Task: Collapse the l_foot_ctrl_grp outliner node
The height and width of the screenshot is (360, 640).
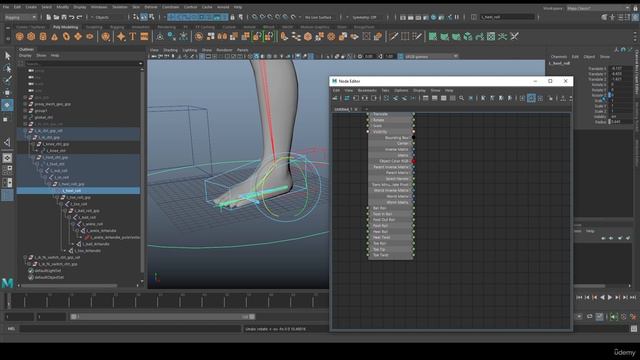Action: (34, 157)
